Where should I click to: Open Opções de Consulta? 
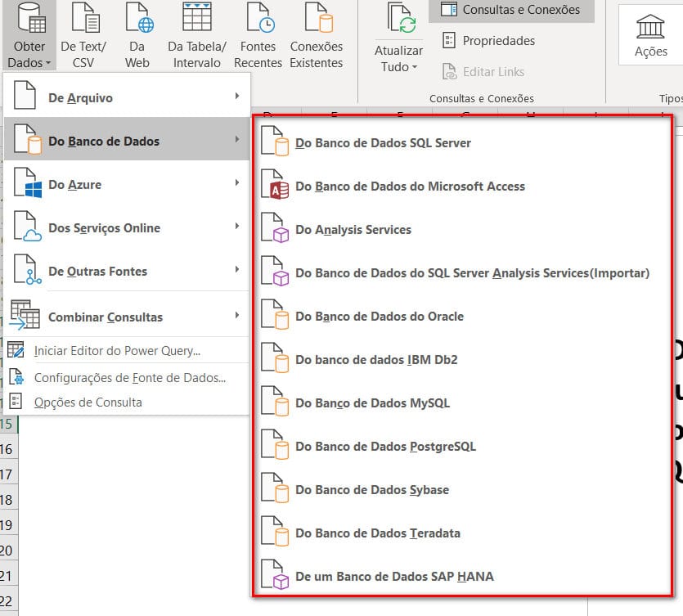(127, 402)
